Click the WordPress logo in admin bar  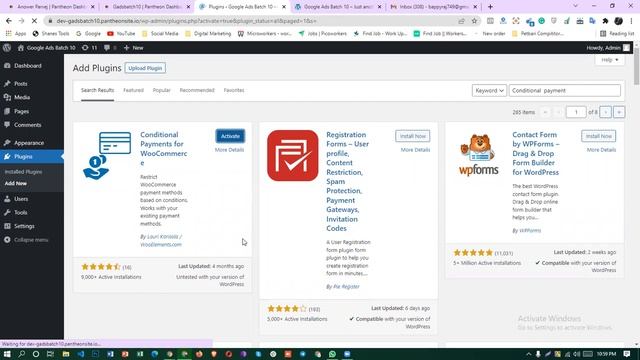(x=7, y=48)
